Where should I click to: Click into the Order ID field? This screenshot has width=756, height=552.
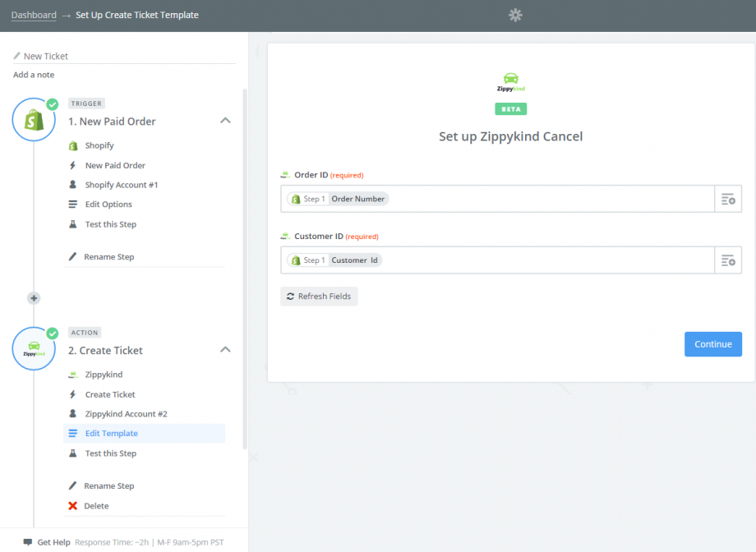(498, 199)
